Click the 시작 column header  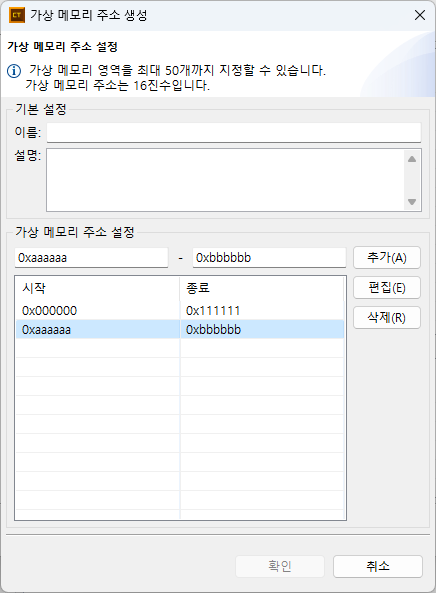(98, 289)
